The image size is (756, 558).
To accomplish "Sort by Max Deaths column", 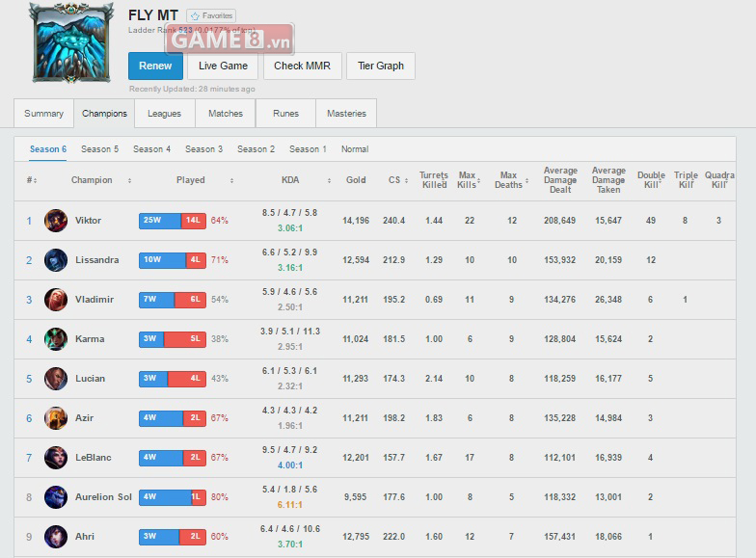I will click(x=511, y=180).
